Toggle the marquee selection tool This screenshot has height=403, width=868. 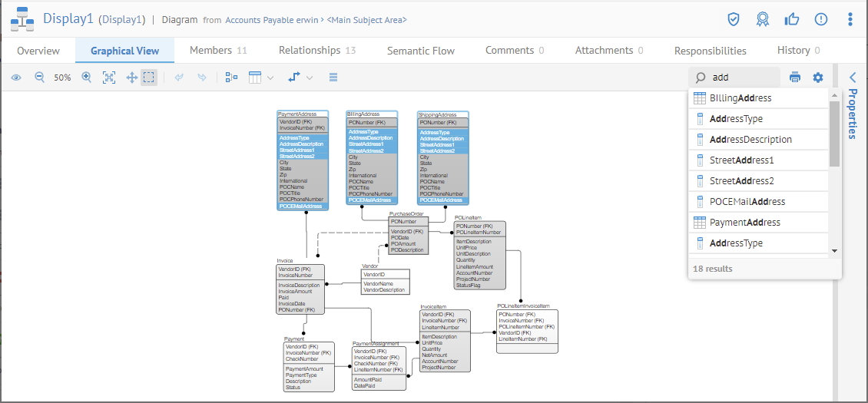[x=149, y=78]
